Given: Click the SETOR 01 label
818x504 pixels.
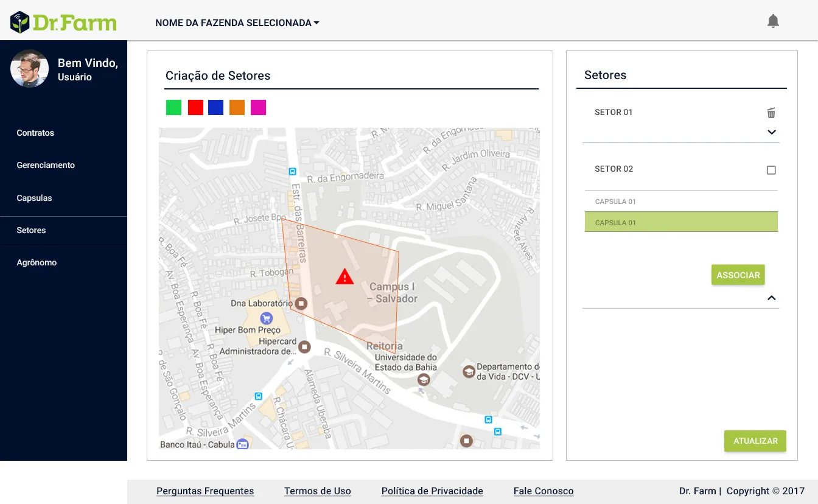Looking at the screenshot, I should 613,112.
